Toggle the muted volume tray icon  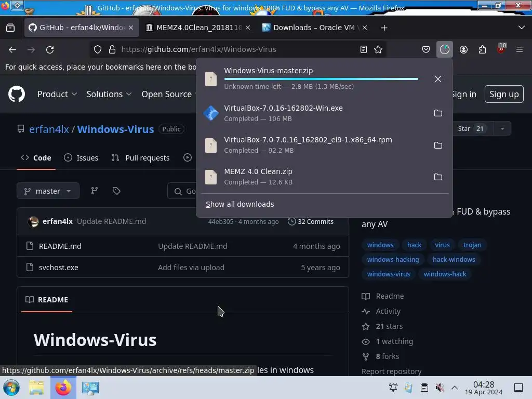tap(440, 388)
